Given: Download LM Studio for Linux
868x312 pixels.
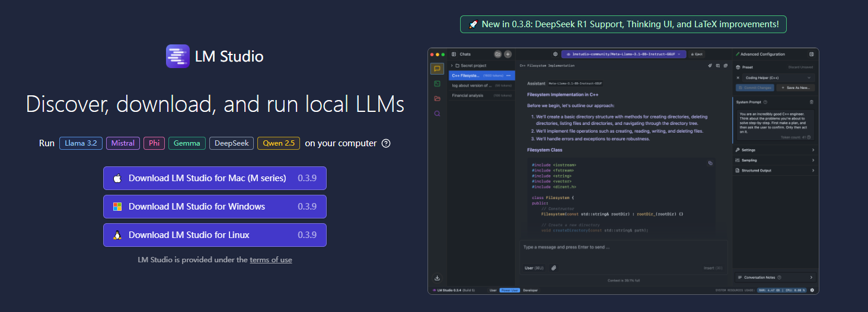Looking at the screenshot, I should (x=215, y=235).
